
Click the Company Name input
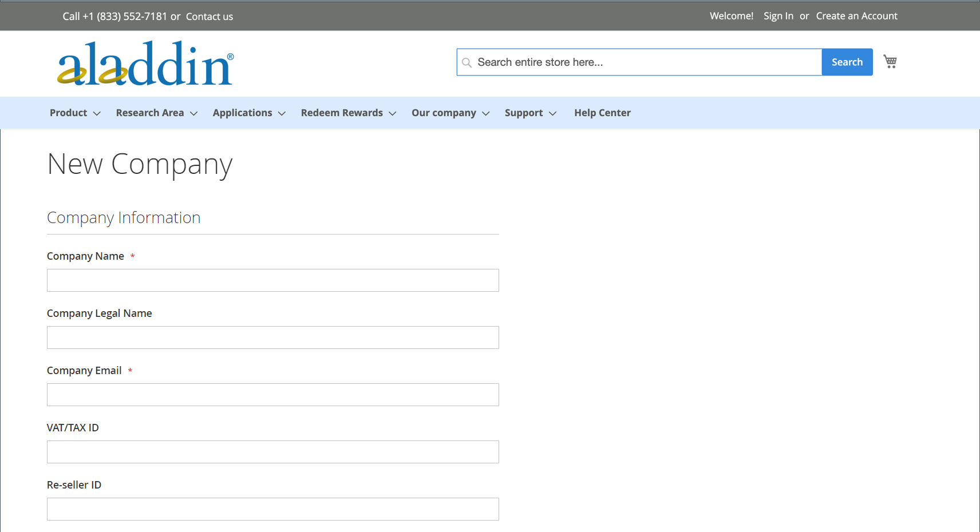click(x=273, y=280)
